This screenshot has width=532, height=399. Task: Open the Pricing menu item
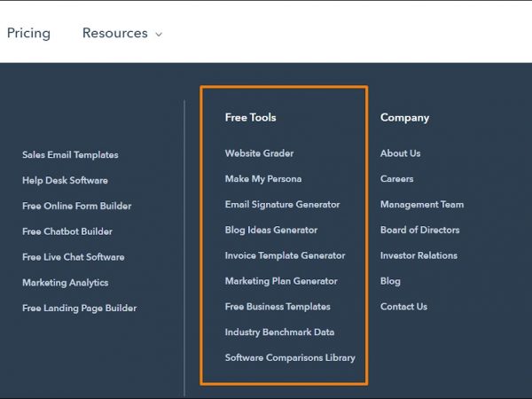click(28, 34)
